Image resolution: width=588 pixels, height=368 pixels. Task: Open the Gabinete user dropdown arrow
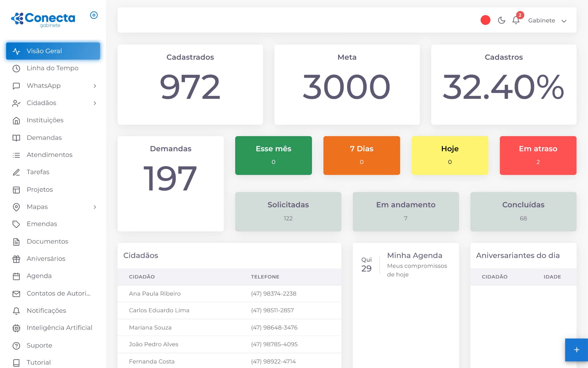click(564, 21)
